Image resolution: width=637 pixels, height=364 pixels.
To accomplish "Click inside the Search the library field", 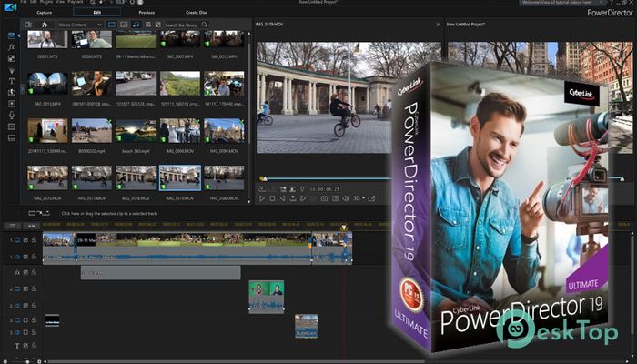I will click(x=181, y=25).
